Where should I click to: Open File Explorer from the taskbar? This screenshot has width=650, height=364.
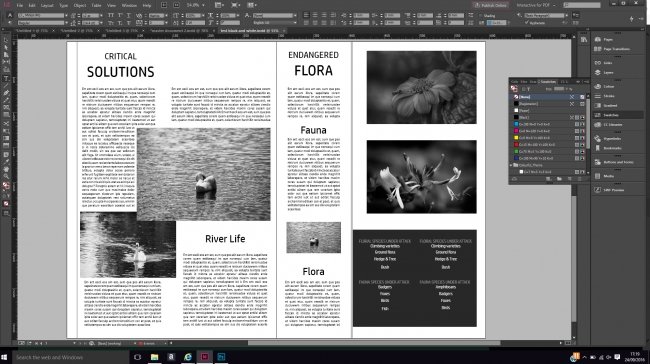point(154,357)
